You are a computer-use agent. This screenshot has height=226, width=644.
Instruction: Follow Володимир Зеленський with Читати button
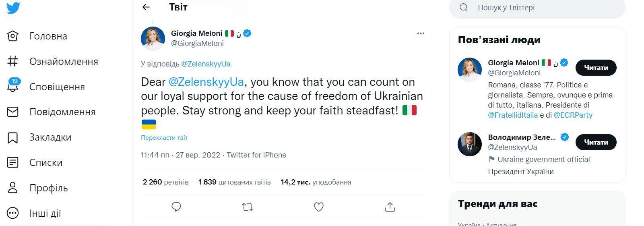[596, 142]
